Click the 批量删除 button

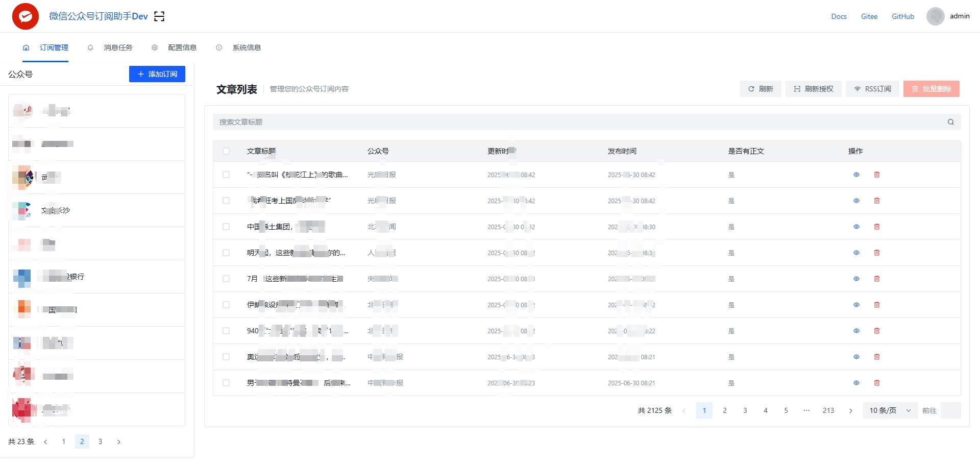point(932,89)
